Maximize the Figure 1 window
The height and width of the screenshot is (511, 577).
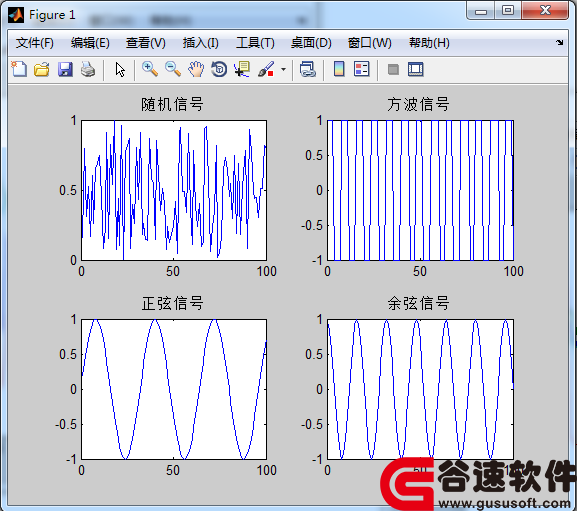[508, 11]
